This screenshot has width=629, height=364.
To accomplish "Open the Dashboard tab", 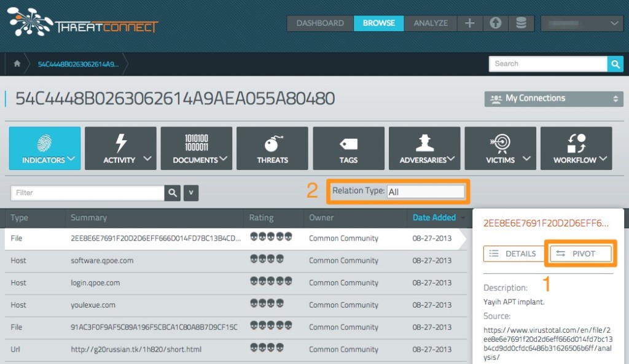I will 320,23.
